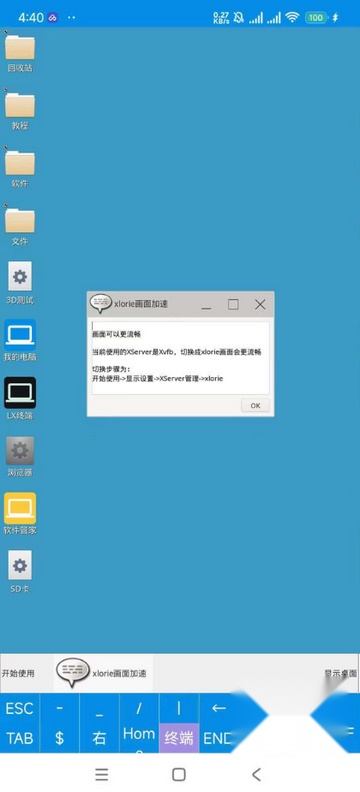Tap the underscore key
This screenshot has height=792, width=360.
[99, 708]
